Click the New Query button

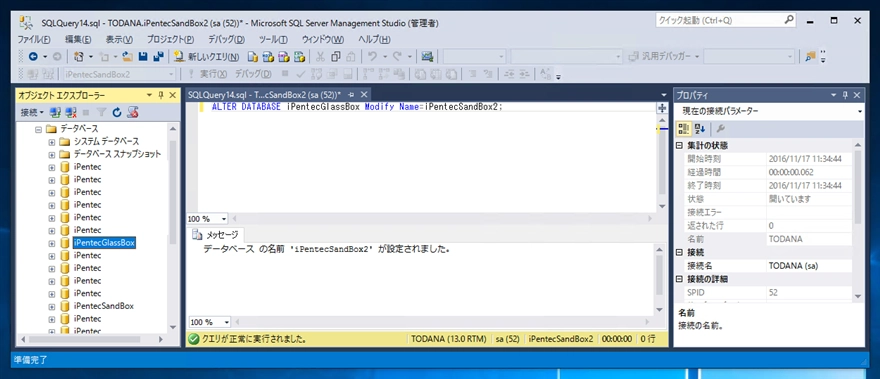click(207, 57)
